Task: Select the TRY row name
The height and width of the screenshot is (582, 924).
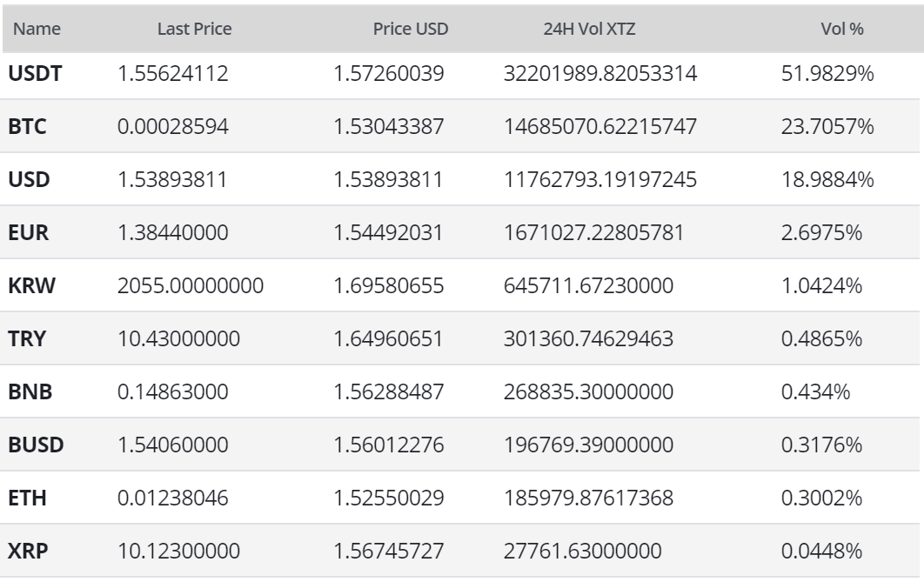Action: click(x=26, y=338)
